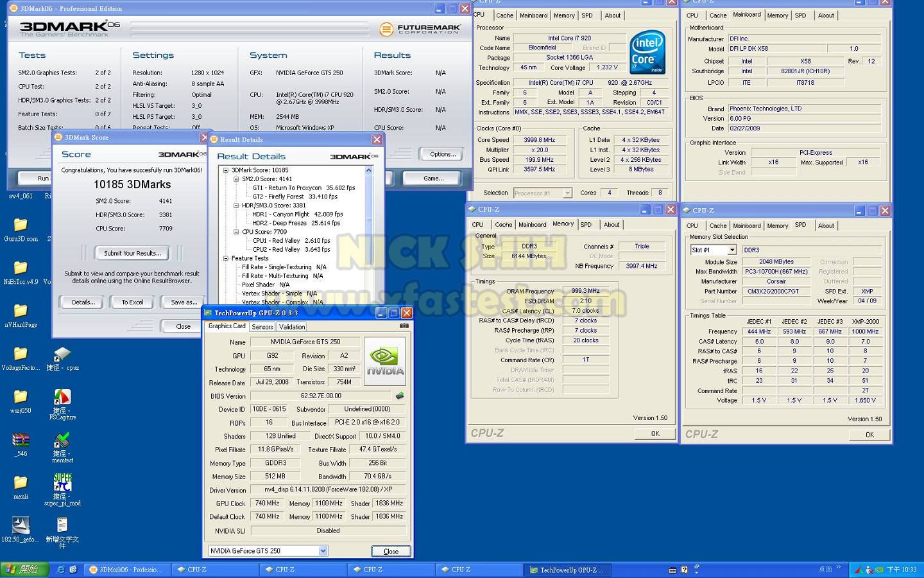The width and height of the screenshot is (924, 578).
Task: Click the Submit Your Results button
Action: 132,253
